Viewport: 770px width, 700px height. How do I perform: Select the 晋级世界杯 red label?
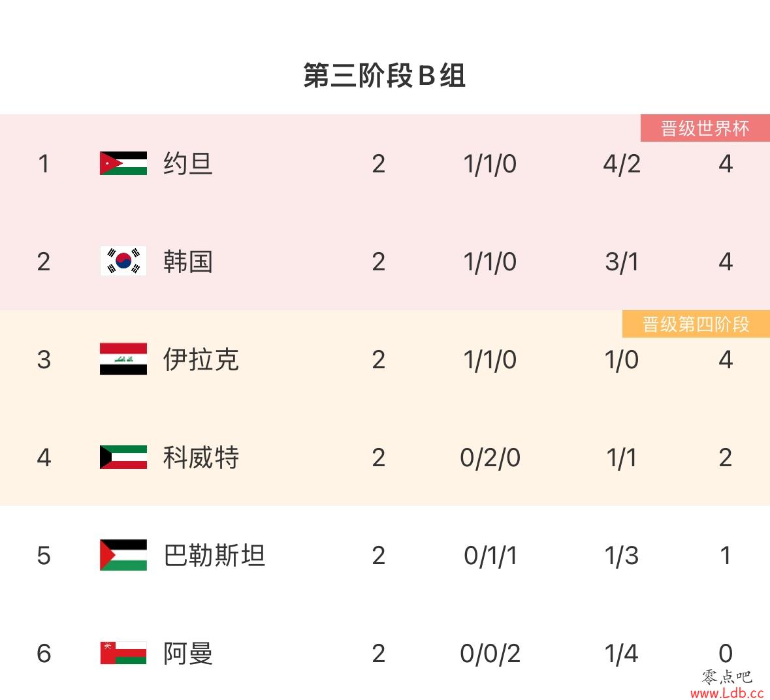[705, 128]
